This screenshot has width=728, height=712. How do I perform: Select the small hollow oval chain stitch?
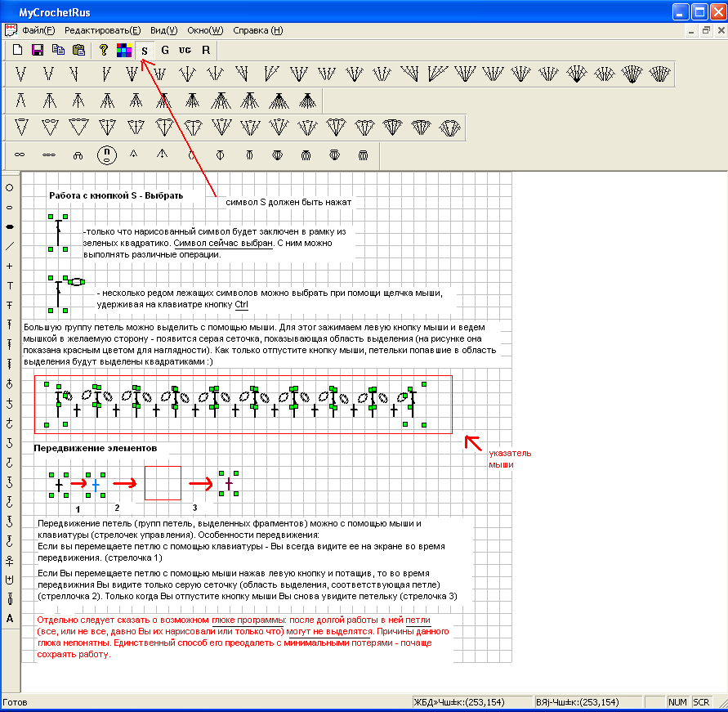9,207
